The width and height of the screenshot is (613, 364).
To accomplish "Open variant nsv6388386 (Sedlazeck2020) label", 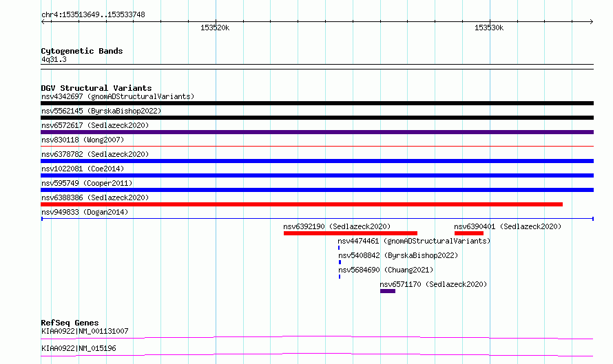I will [x=95, y=197].
